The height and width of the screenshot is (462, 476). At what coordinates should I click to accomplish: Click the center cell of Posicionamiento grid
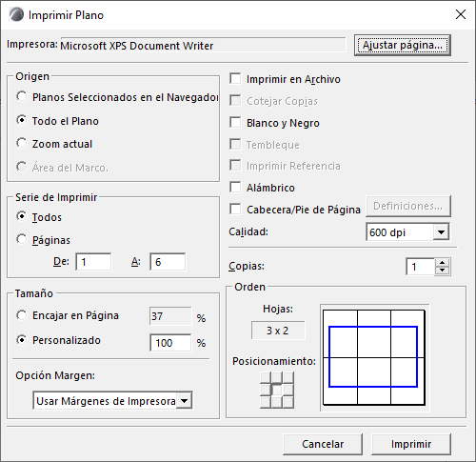pos(277,390)
